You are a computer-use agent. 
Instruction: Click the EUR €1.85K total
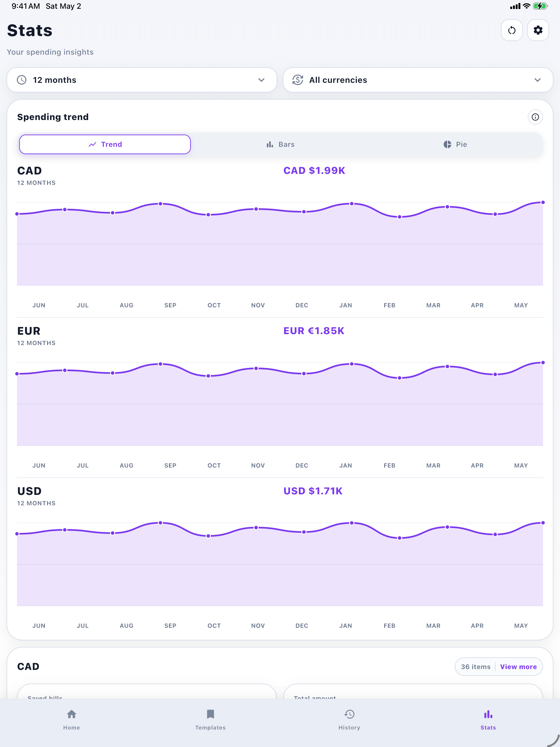(x=314, y=331)
